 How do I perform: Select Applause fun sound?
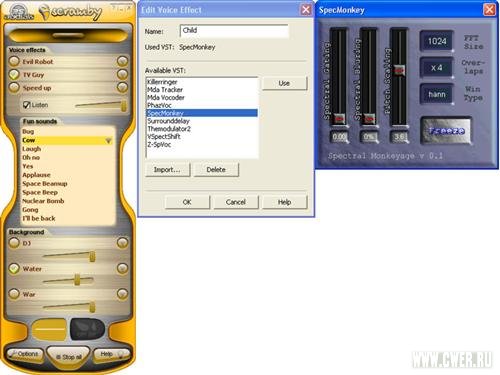tap(36, 175)
